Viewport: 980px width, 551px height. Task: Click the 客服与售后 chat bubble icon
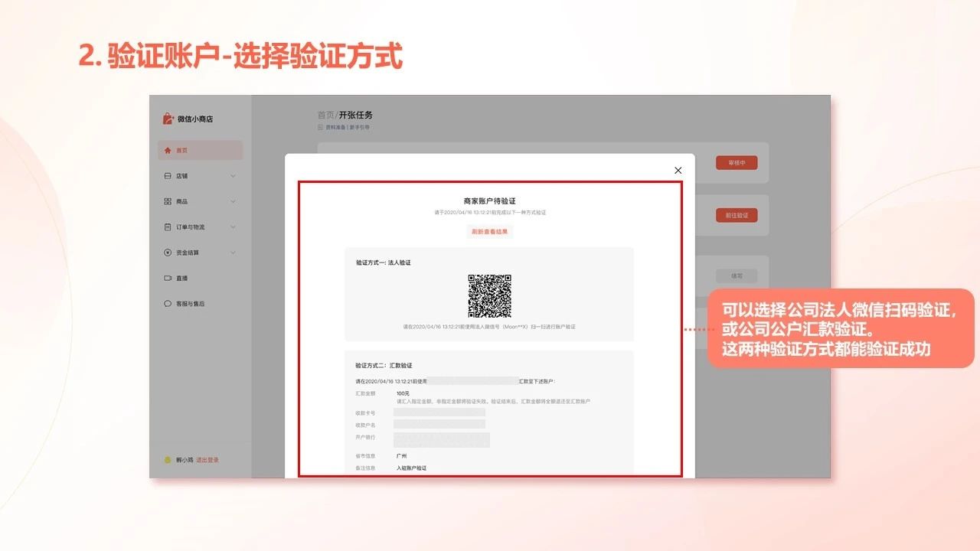click(x=168, y=304)
